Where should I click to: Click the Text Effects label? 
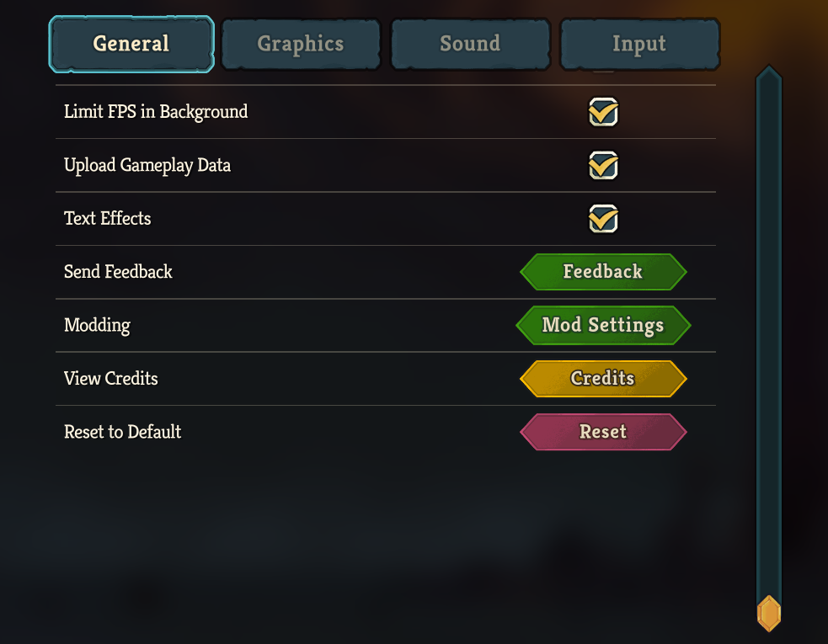click(x=108, y=219)
